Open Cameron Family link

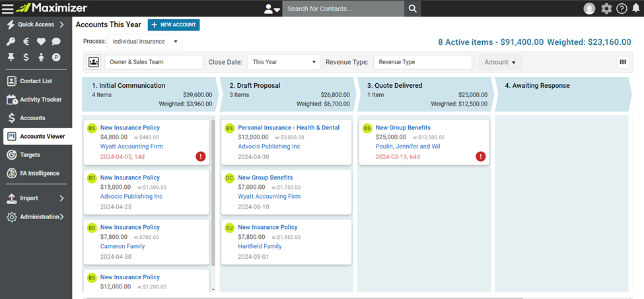click(x=122, y=246)
